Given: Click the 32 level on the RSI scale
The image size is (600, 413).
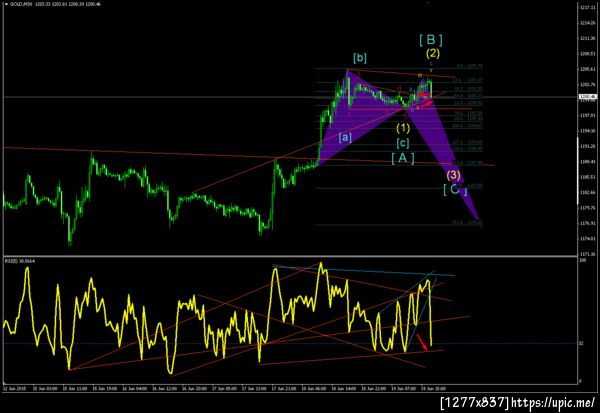Looking at the screenshot, I should 581,343.
